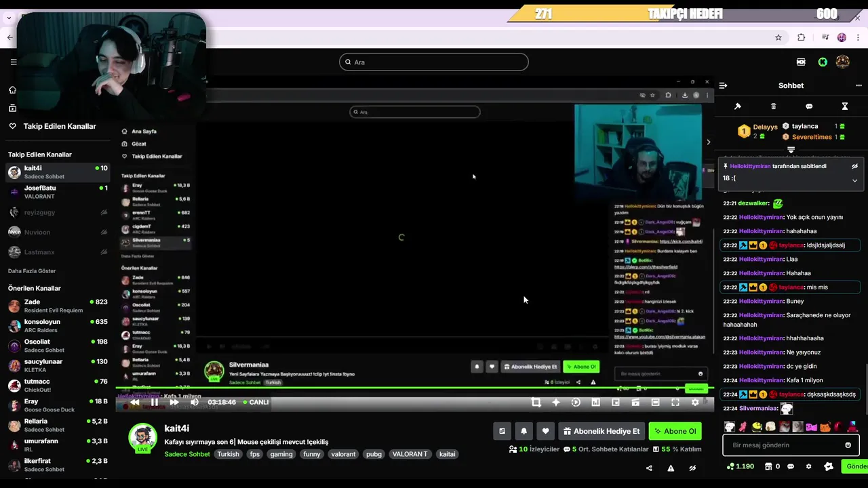Screen dimensions: 868x488
Task: Click the valorant tag
Action: [343, 454]
